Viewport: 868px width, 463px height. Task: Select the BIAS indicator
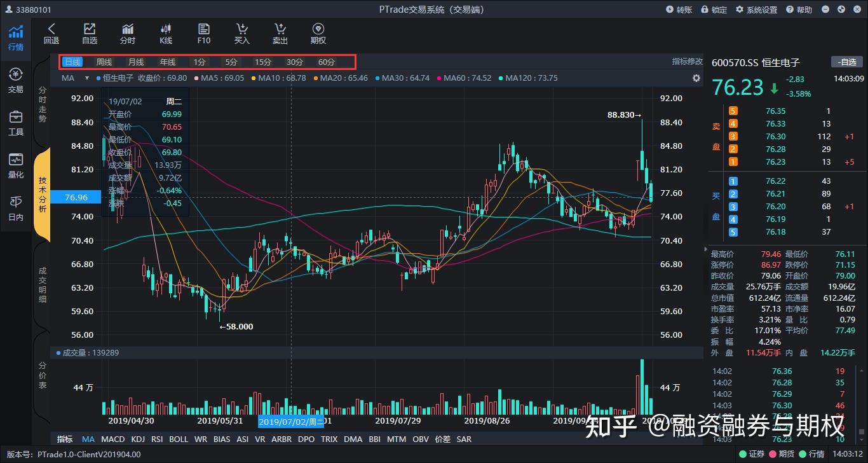pos(222,439)
